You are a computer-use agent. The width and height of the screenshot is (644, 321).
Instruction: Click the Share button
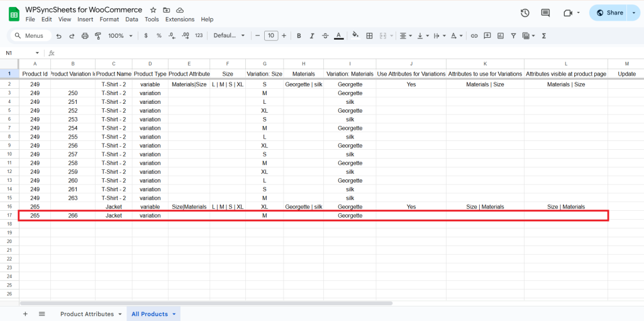tap(609, 13)
